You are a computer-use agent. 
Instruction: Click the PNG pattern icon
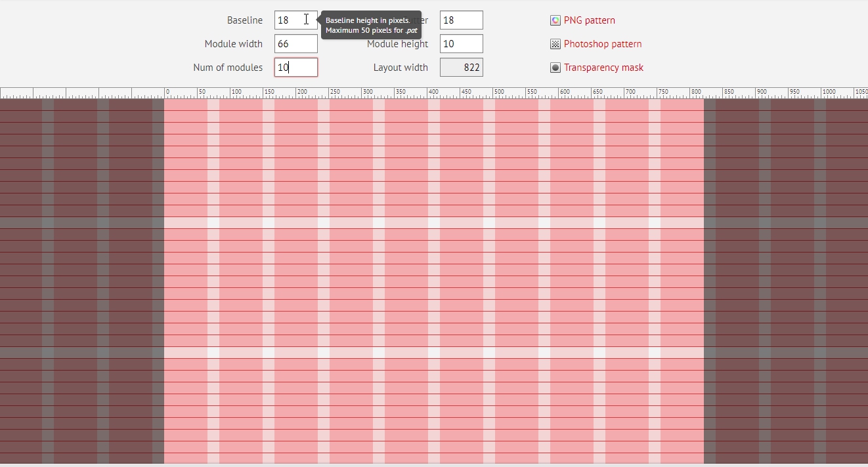pyautogui.click(x=555, y=20)
